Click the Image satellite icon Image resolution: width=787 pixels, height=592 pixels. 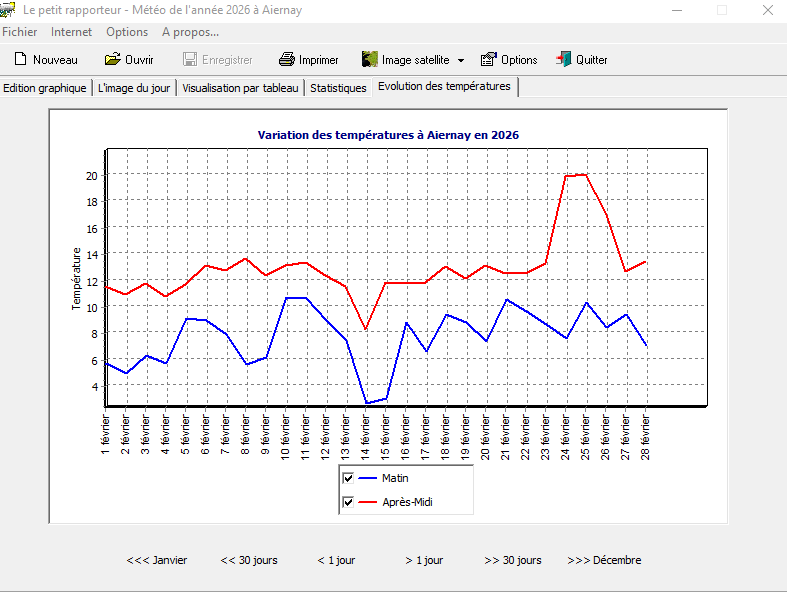click(x=369, y=60)
